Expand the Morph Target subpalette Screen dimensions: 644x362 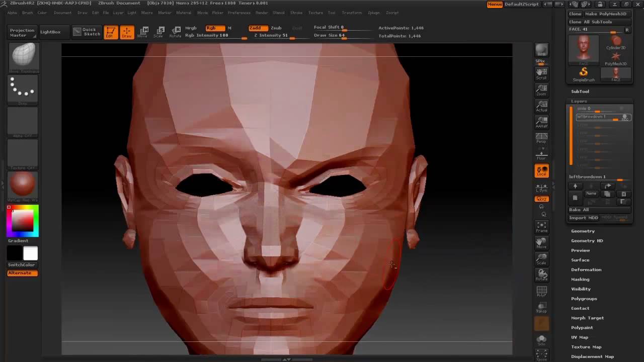click(x=587, y=318)
